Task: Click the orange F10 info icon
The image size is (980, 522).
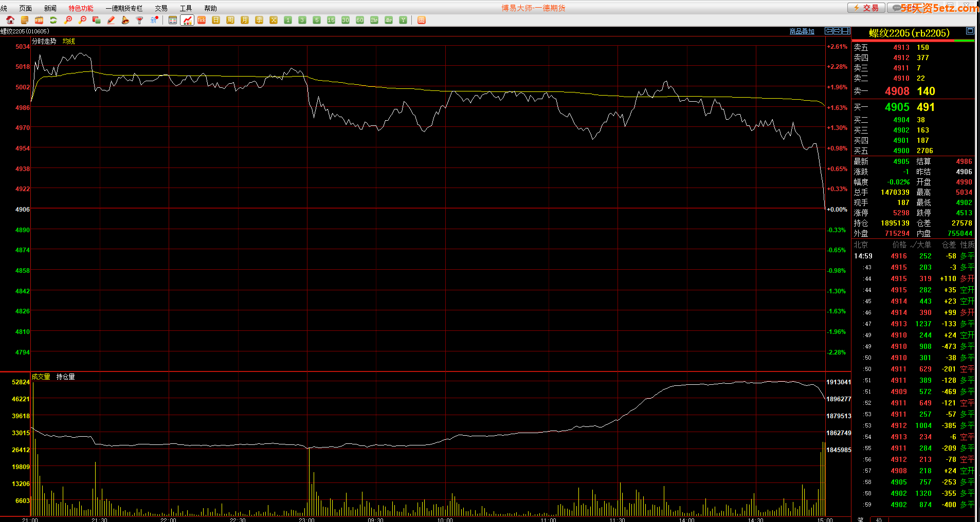Action: [x=39, y=20]
